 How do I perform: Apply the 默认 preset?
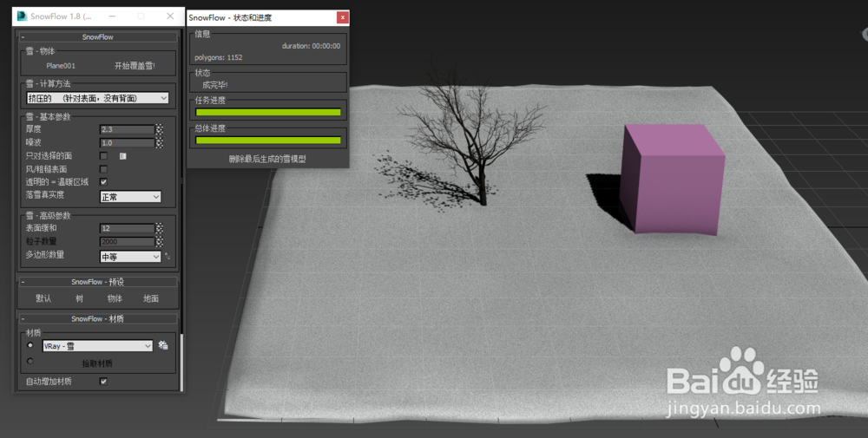click(x=43, y=298)
